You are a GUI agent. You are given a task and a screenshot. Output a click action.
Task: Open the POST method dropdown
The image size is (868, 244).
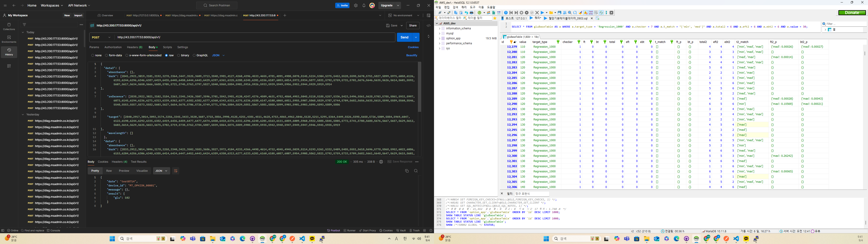coord(101,38)
